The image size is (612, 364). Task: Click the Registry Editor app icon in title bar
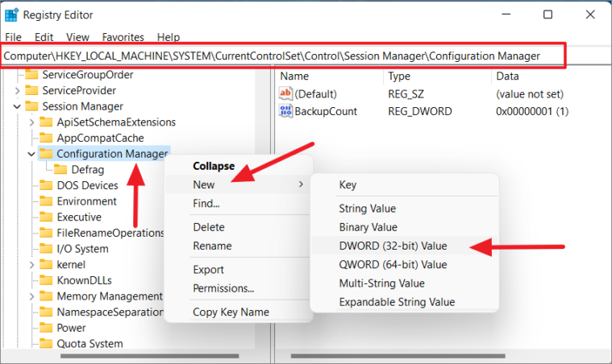pos(11,14)
